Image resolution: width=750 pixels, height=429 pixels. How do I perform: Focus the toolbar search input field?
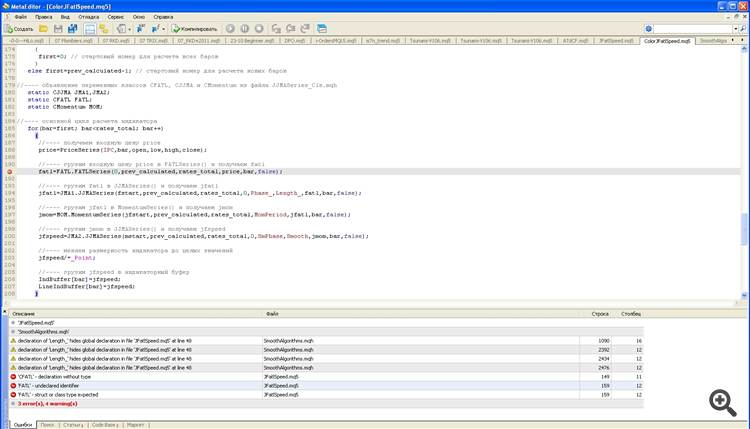693,29
